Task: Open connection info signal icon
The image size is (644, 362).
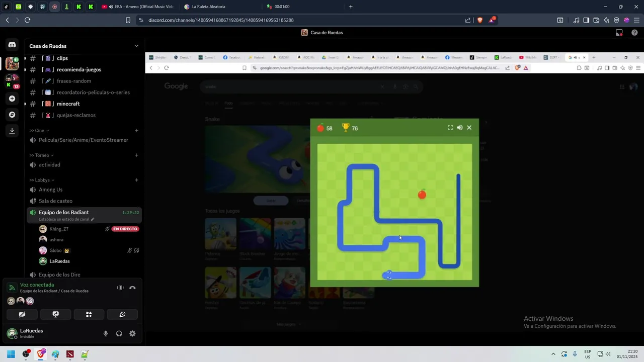Action: [12, 288]
